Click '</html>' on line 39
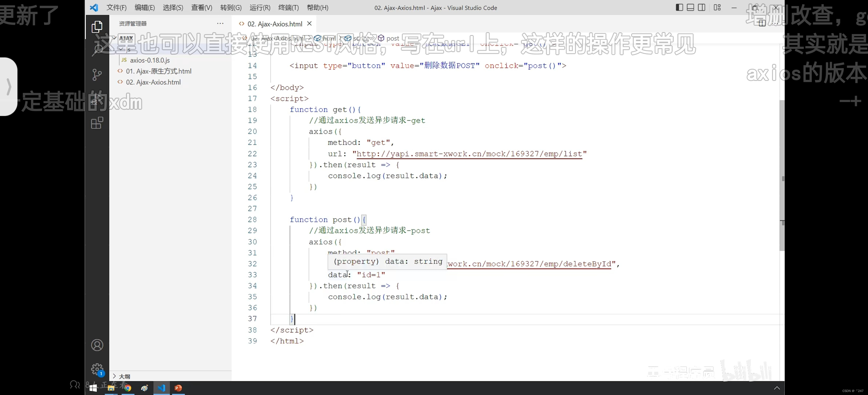The image size is (868, 395). pyautogui.click(x=287, y=341)
